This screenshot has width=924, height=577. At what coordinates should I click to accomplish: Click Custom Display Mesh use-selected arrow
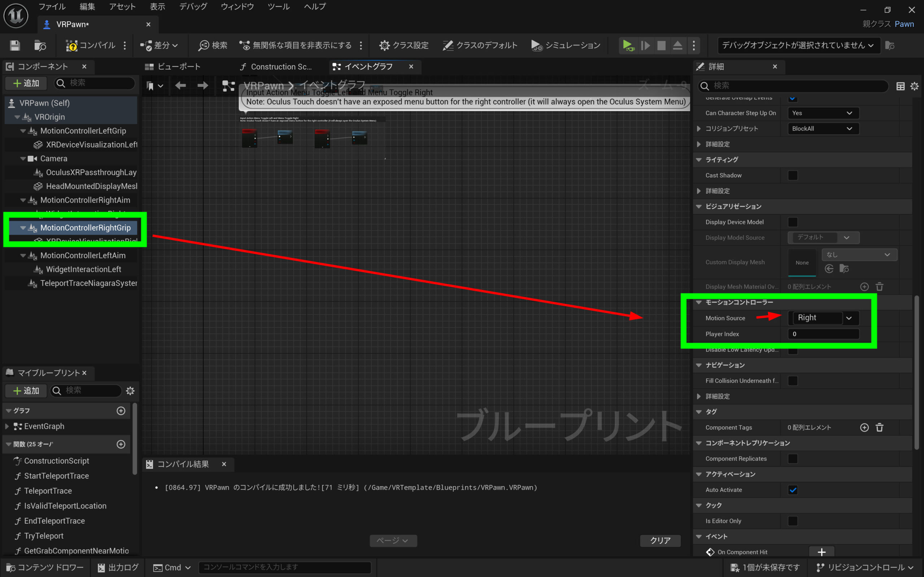click(x=829, y=269)
